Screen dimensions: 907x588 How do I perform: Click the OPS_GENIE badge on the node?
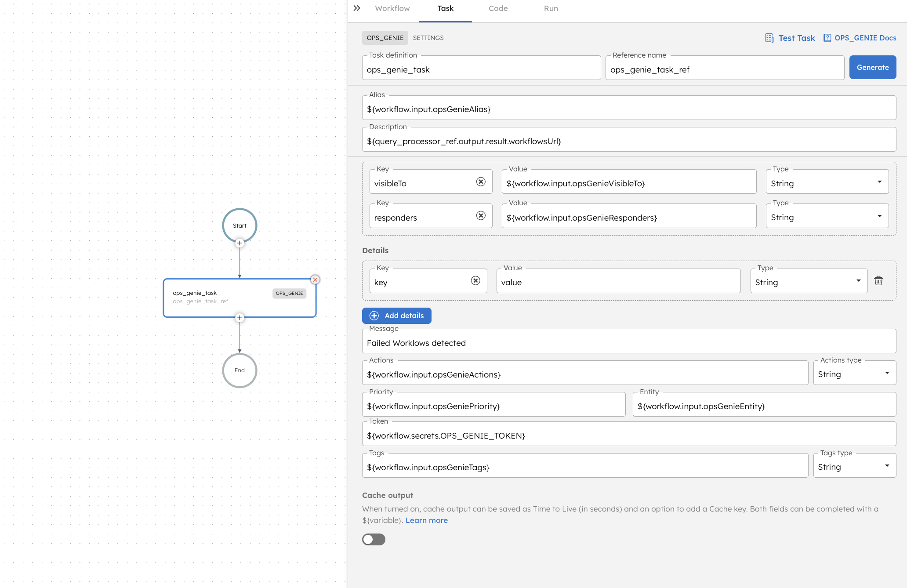289,293
